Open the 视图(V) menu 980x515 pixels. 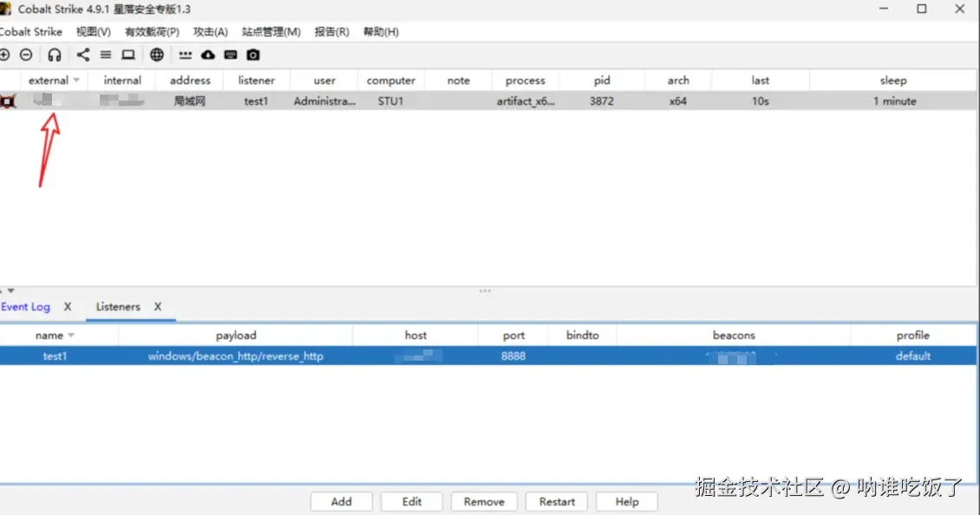[x=94, y=32]
